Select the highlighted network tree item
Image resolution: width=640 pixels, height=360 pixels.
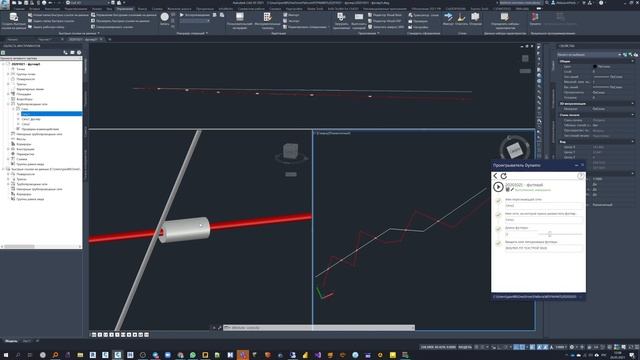51,114
